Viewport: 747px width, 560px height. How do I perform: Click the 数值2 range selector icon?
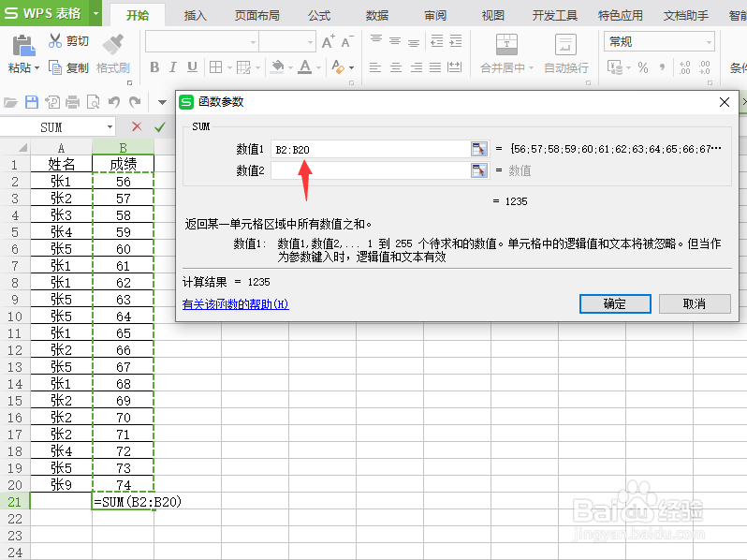[479, 170]
